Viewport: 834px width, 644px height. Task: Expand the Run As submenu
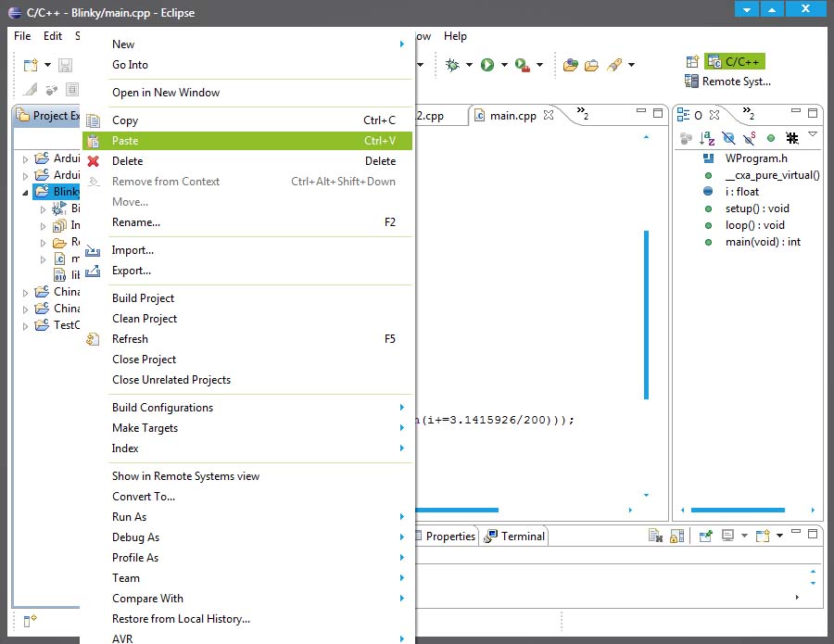[402, 517]
